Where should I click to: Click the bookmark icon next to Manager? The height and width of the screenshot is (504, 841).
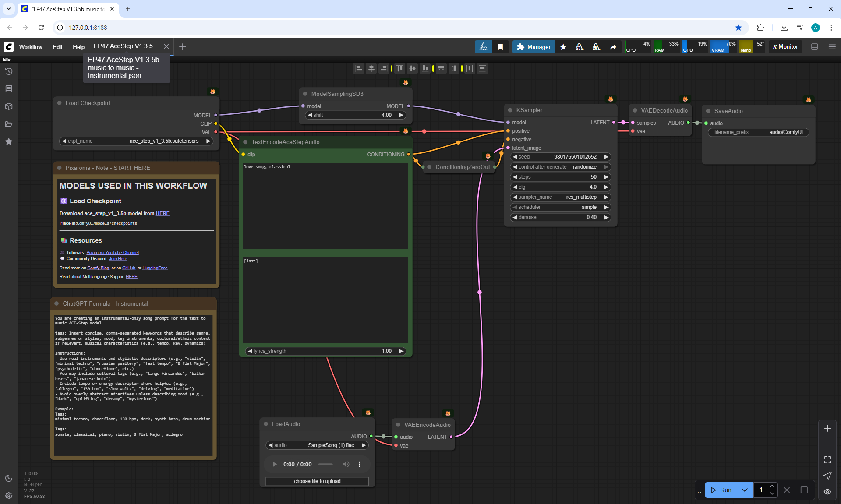click(x=500, y=47)
